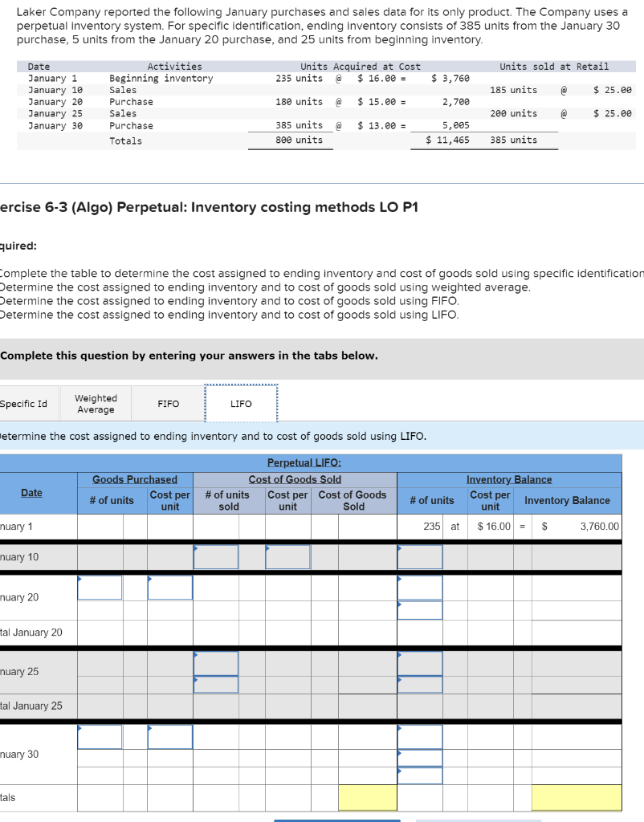Select the January 20 inventory balance units cell
The width and height of the screenshot is (644, 822).
pyautogui.click(x=419, y=588)
